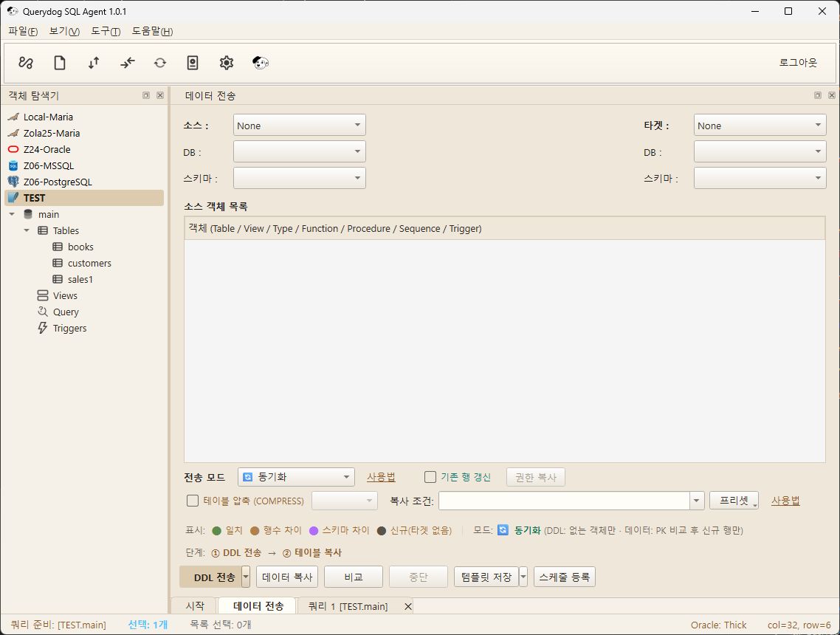
Task: Click the 데이터 복사 button
Action: [x=287, y=577]
